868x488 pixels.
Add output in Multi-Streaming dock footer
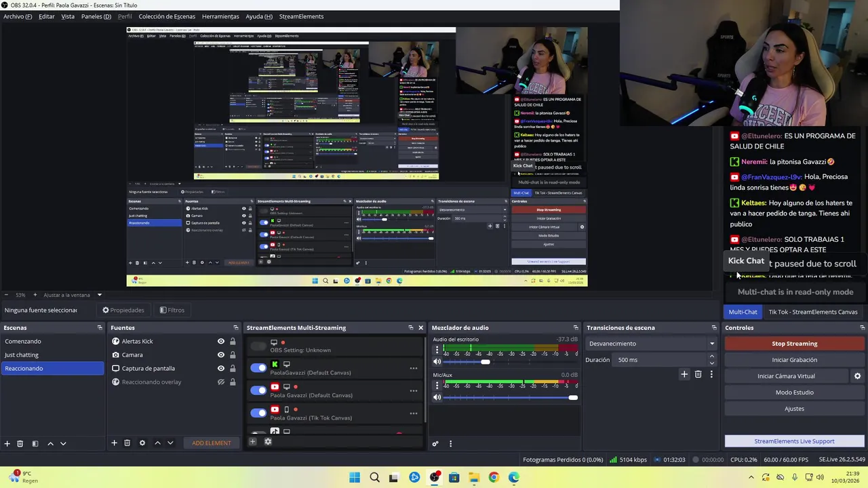252,442
